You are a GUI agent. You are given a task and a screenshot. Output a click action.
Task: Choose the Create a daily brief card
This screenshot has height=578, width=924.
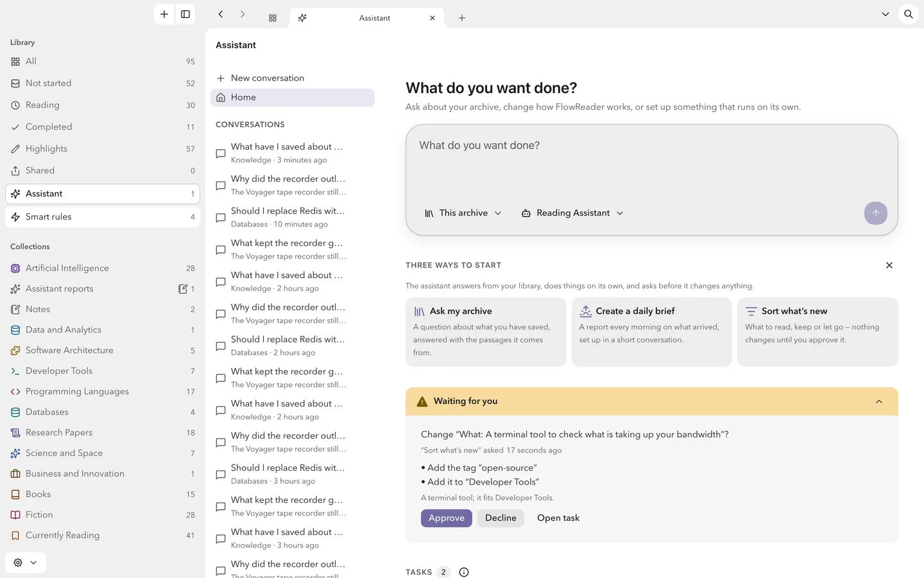tap(651, 332)
